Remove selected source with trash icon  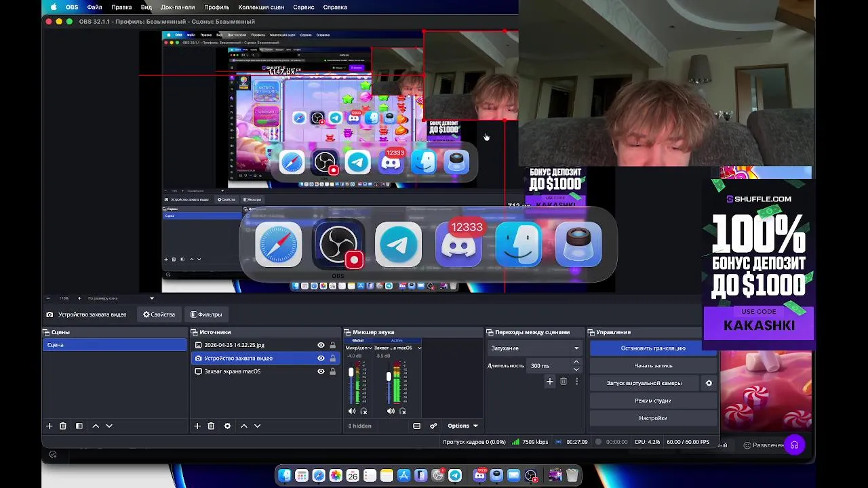[x=211, y=426]
